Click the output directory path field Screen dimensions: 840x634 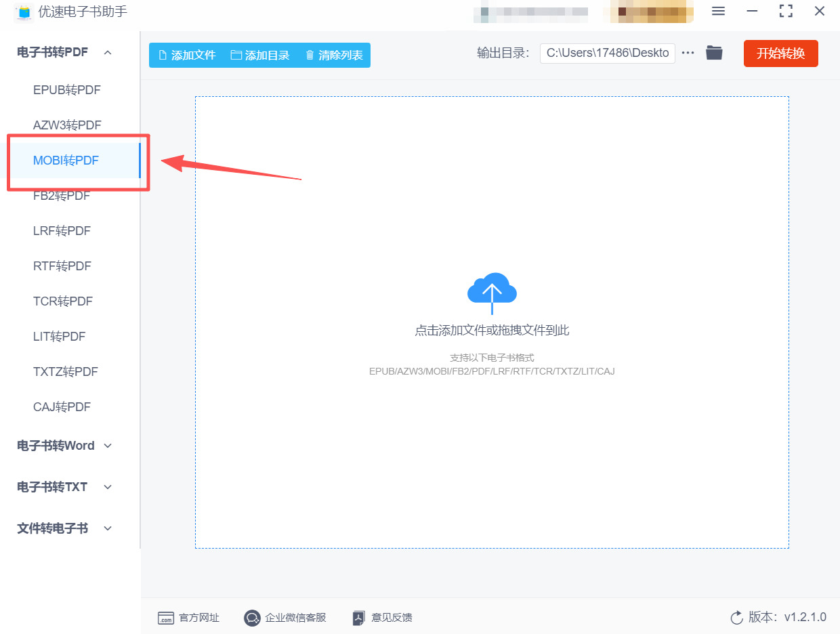[x=608, y=54]
